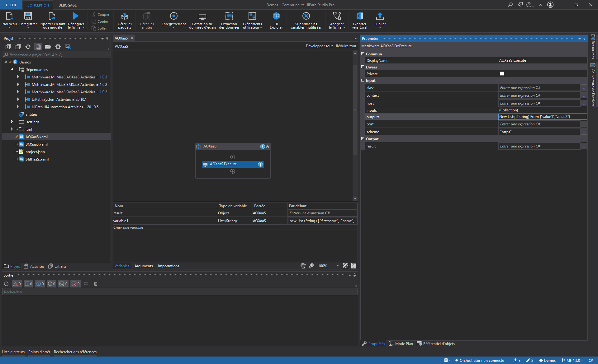Click Supprimer les variables inutilisées

tap(306, 20)
